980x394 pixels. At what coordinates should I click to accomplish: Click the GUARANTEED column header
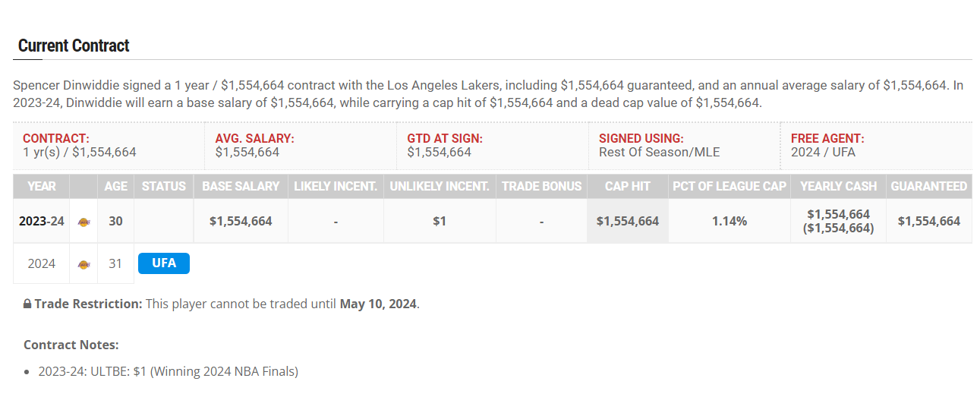click(929, 186)
